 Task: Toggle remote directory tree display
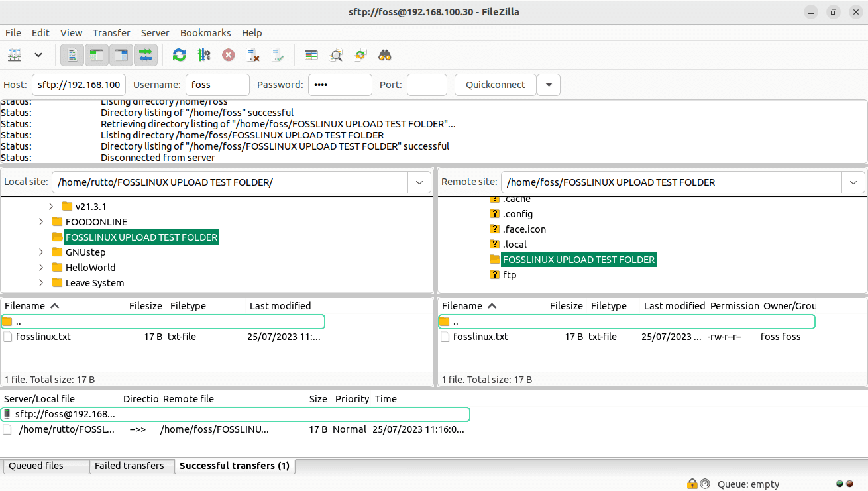121,55
